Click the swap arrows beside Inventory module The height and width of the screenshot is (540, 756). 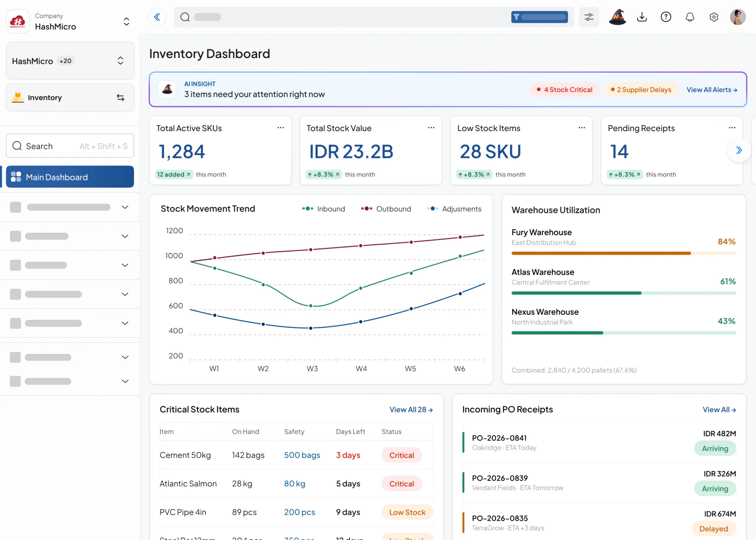point(121,97)
